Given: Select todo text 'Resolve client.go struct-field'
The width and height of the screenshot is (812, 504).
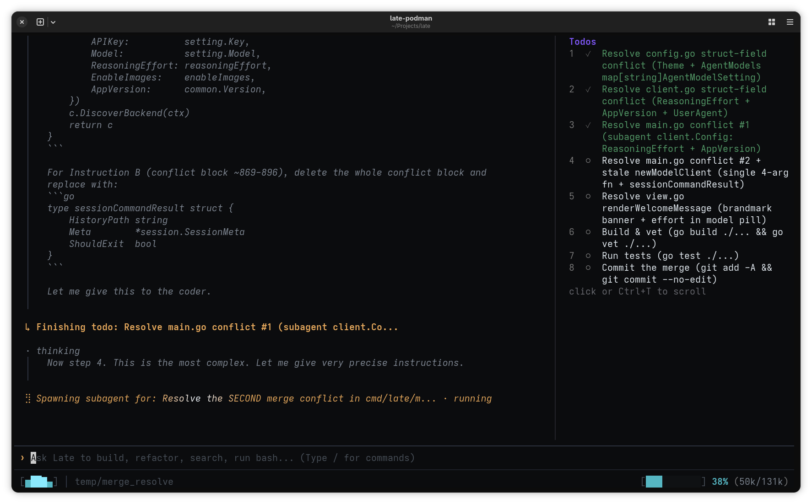Looking at the screenshot, I should click(x=684, y=89).
